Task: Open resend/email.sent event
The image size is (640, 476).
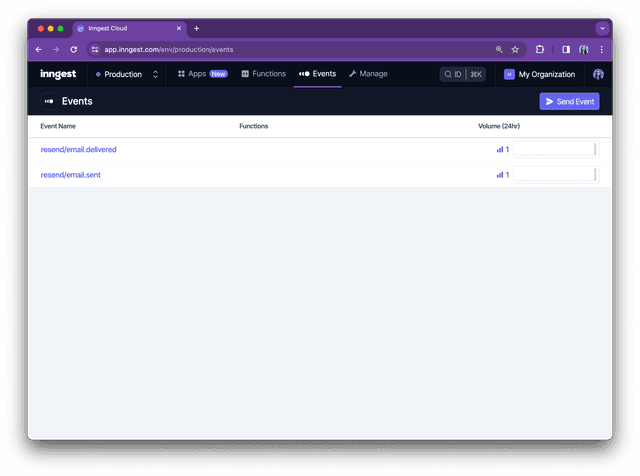Action: coord(71,175)
